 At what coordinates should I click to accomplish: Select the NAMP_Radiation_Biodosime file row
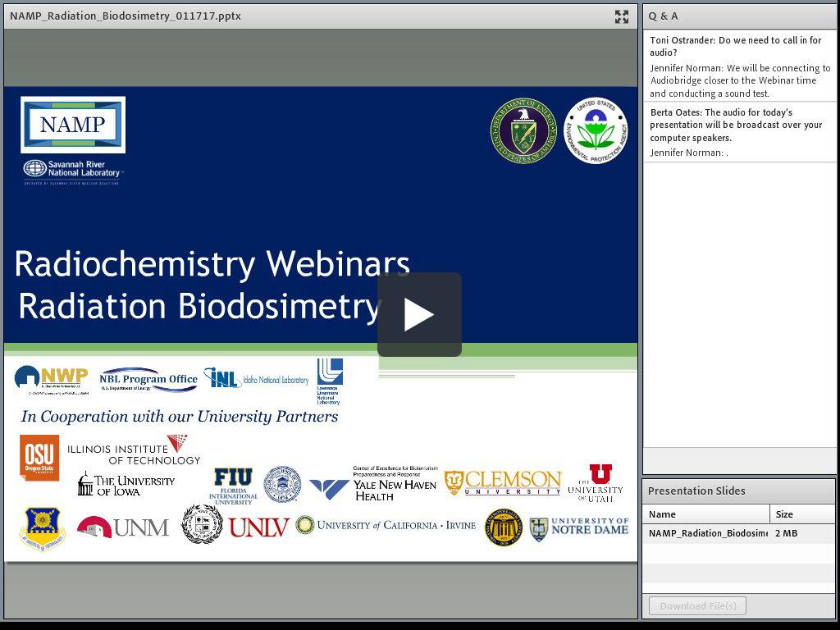point(738,533)
